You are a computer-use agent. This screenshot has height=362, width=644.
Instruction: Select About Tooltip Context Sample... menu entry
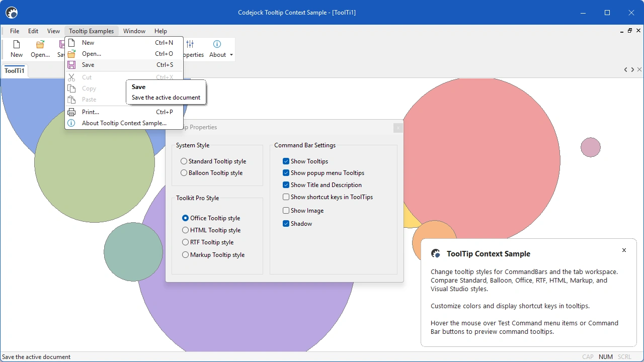click(x=124, y=123)
